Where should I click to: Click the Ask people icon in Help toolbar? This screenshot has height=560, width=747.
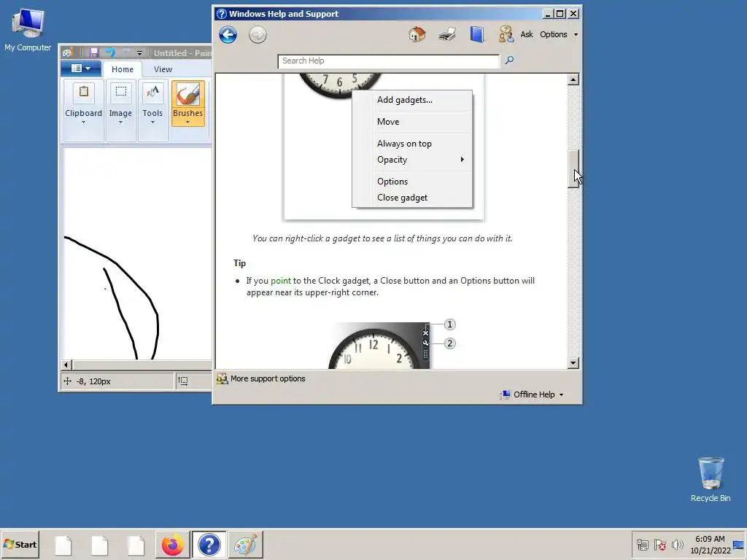(x=506, y=34)
